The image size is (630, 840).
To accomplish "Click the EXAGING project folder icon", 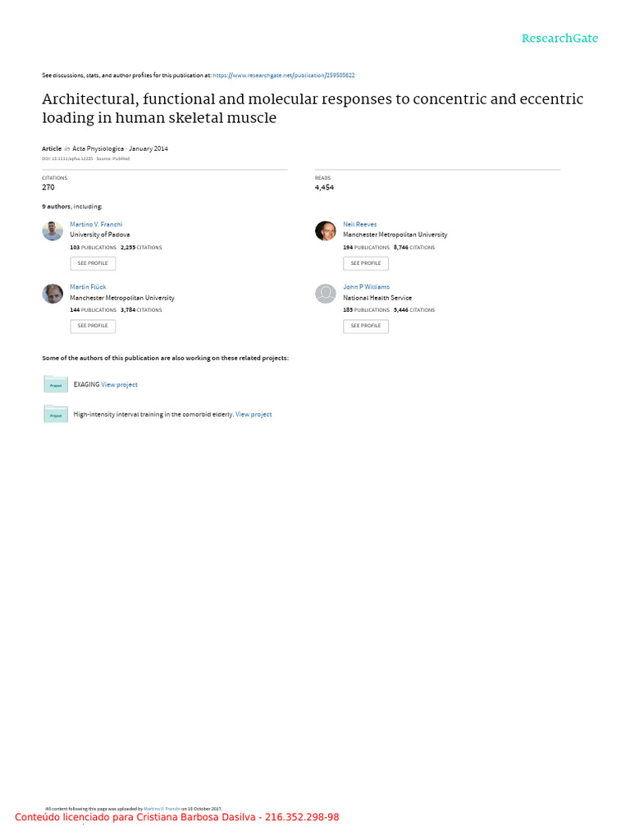I will pyautogui.click(x=56, y=384).
